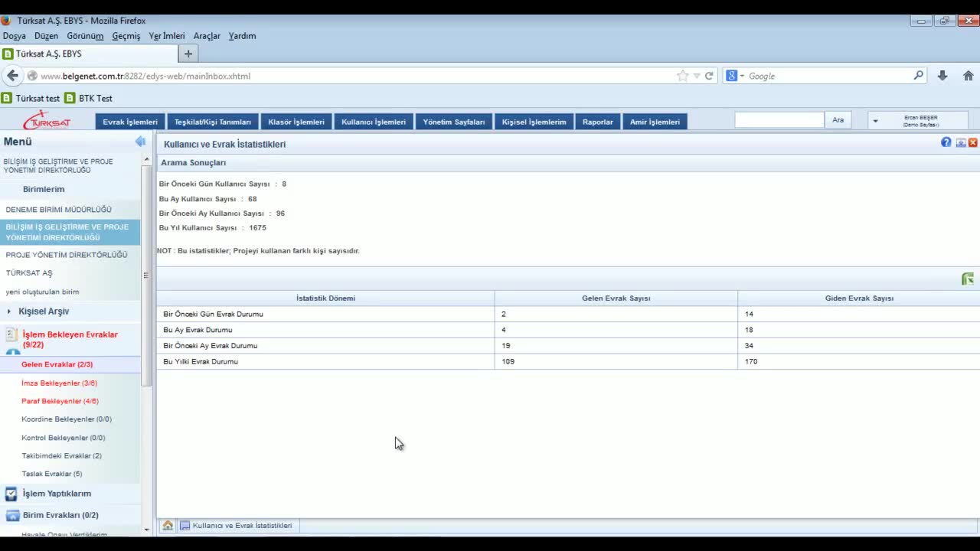Image resolution: width=980 pixels, height=551 pixels.
Task: Click the Türksat logo
Action: point(47,121)
